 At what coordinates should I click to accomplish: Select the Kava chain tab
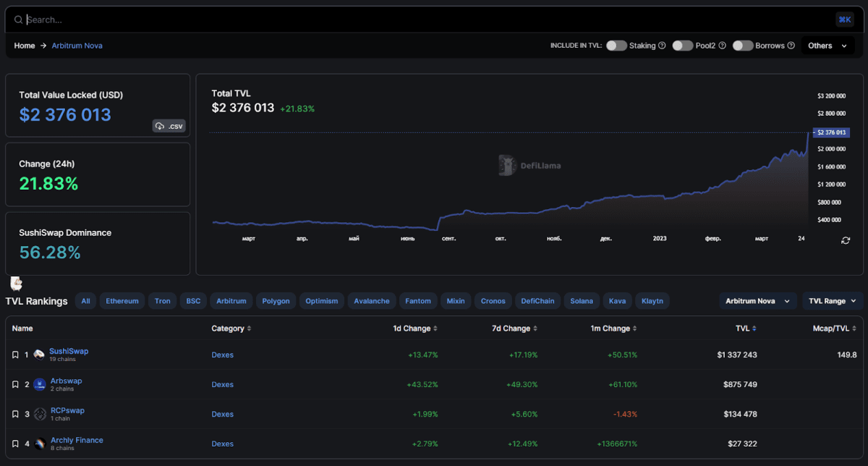coord(617,301)
